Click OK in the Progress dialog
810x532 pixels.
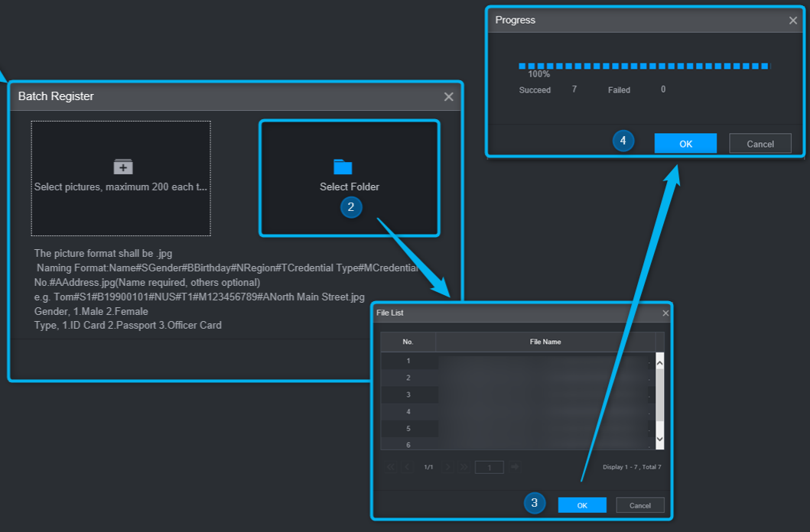click(685, 144)
